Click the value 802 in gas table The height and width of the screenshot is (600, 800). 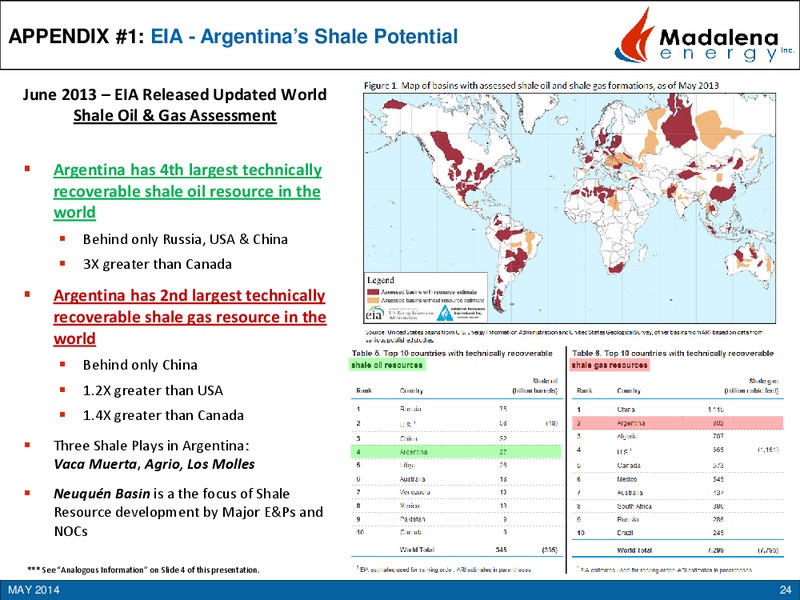click(x=718, y=423)
